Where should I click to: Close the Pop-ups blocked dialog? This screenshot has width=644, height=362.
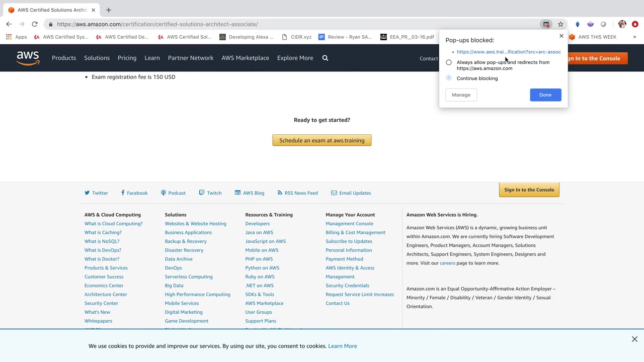pyautogui.click(x=561, y=36)
